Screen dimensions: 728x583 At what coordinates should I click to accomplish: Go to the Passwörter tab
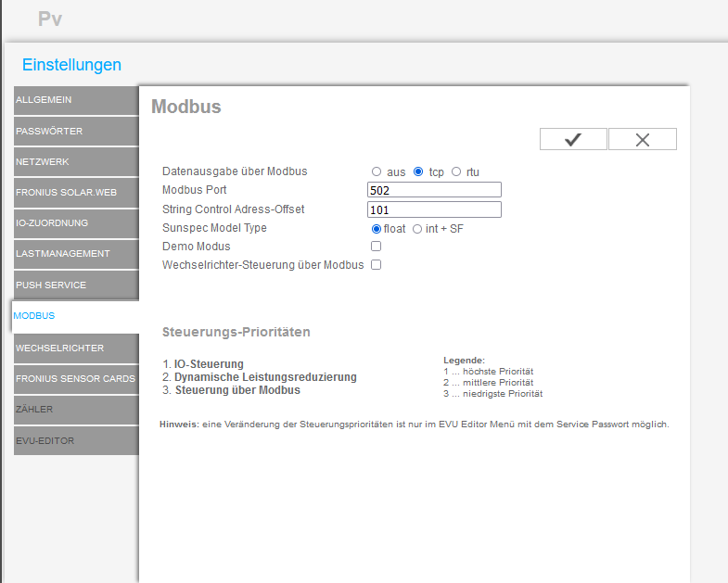(75, 132)
